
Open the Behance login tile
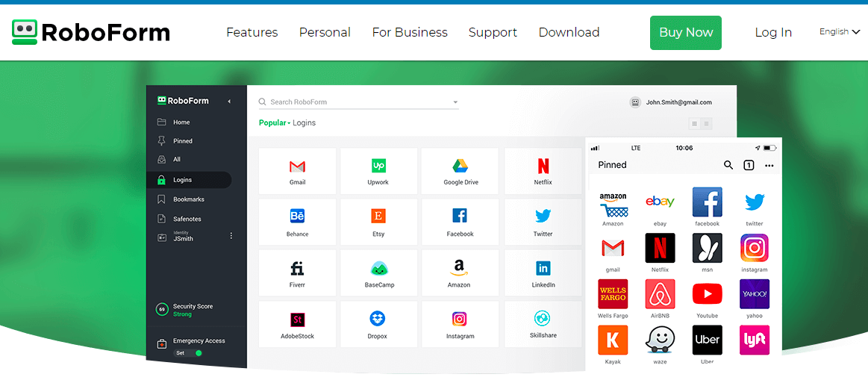click(297, 222)
